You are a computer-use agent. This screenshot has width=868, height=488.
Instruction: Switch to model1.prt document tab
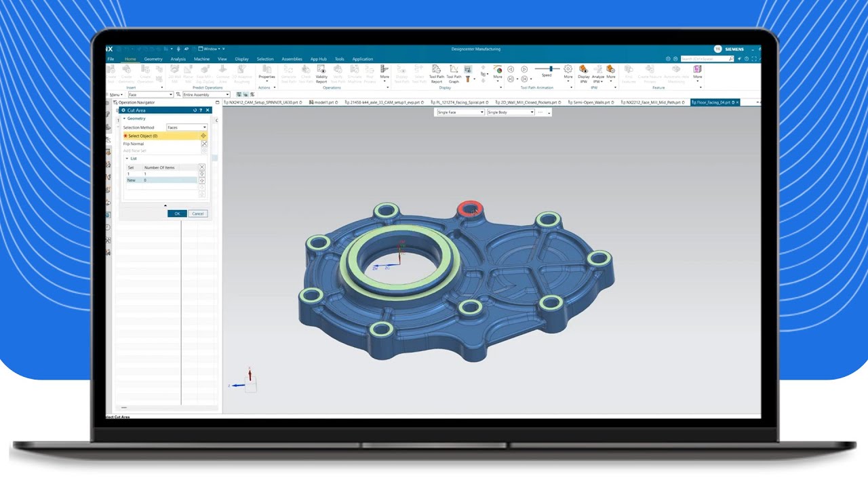point(322,102)
